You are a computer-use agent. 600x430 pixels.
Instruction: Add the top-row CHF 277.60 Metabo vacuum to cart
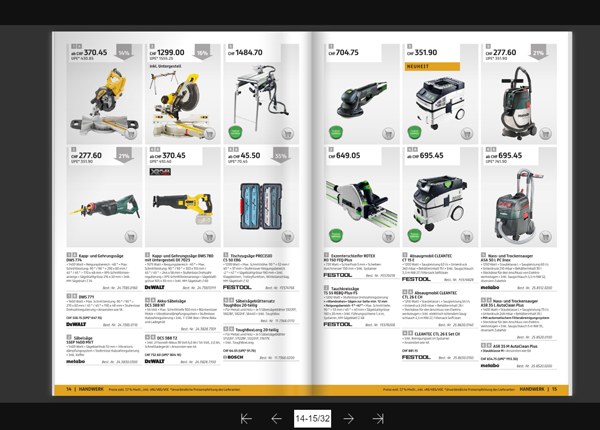click(x=545, y=134)
